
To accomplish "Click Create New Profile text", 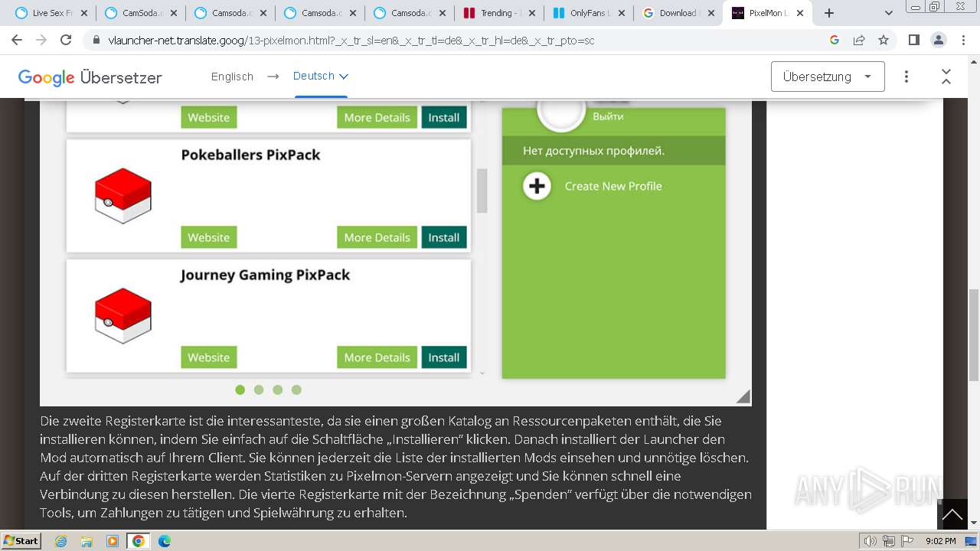I will (x=613, y=186).
